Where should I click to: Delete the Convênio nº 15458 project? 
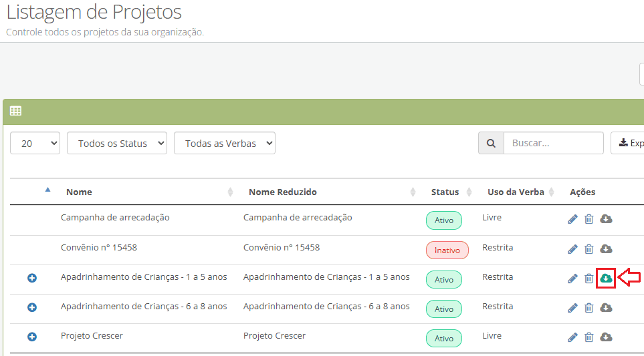[589, 249]
